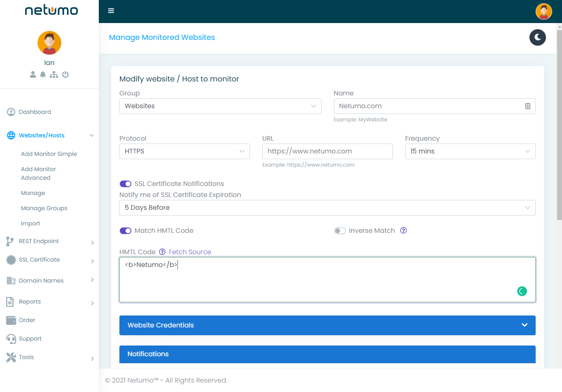Click the sitemap icon under Ian
This screenshot has height=392, width=562.
(x=54, y=74)
